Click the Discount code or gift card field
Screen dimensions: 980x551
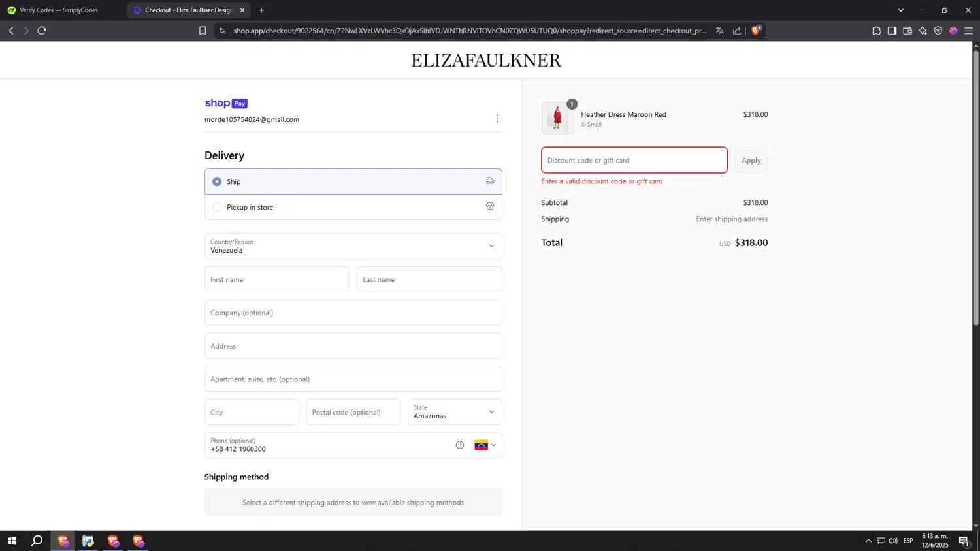pyautogui.click(x=634, y=160)
